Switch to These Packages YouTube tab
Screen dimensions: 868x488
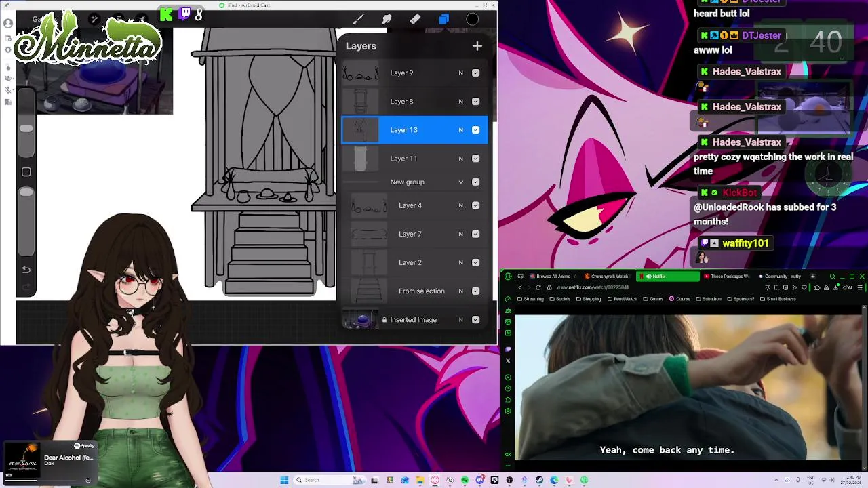coord(726,276)
